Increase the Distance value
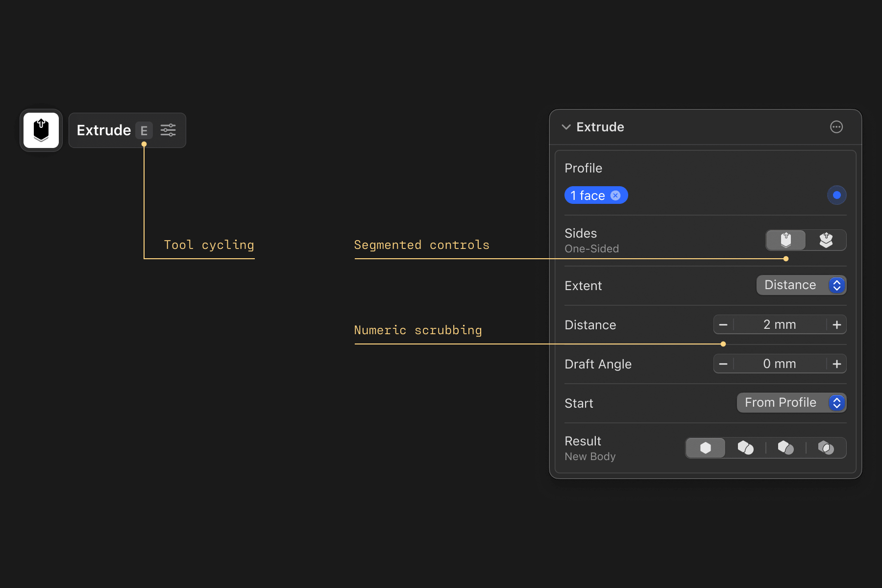The image size is (882, 588). (x=837, y=324)
